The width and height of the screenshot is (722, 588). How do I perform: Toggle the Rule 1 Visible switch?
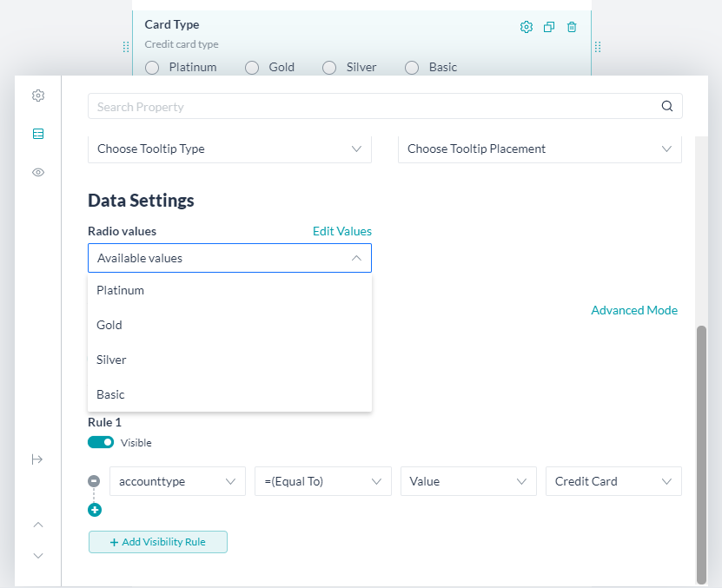click(x=101, y=442)
